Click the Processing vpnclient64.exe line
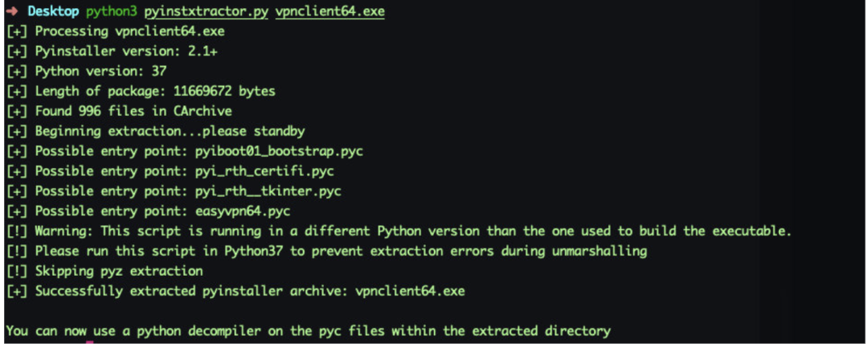868x344 pixels. 115,31
